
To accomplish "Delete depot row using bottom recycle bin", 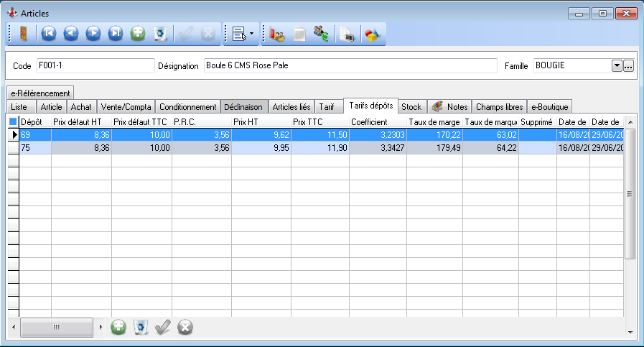I will pos(141,328).
